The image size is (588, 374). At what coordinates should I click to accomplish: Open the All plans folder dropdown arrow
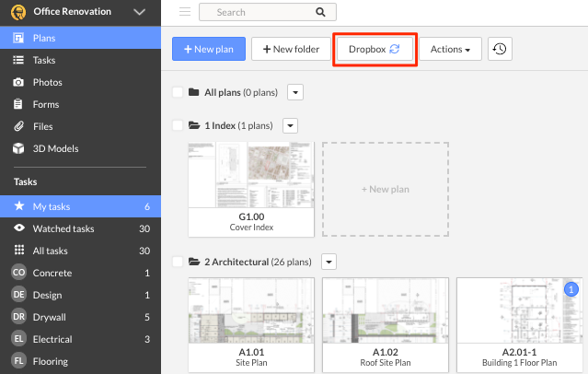(x=295, y=92)
